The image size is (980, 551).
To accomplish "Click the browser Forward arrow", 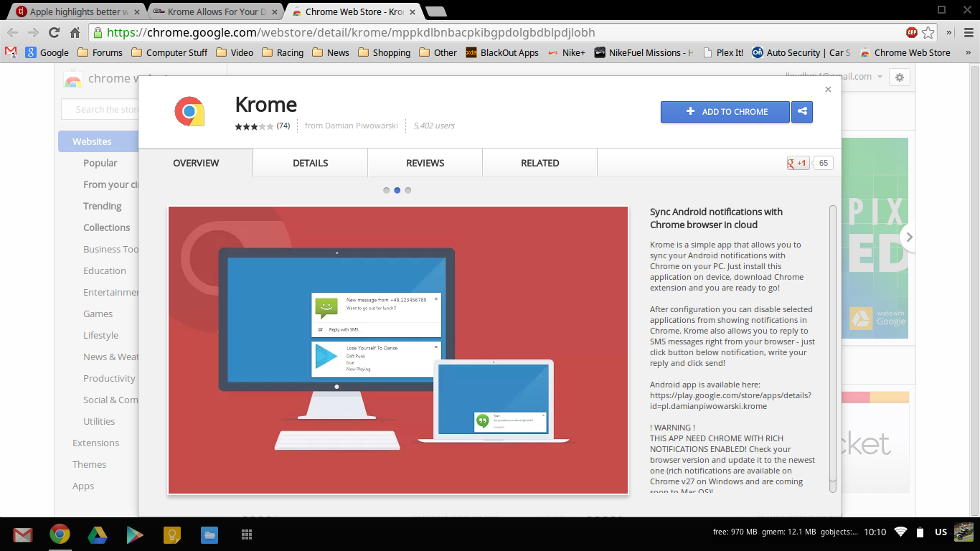I will coord(33,32).
